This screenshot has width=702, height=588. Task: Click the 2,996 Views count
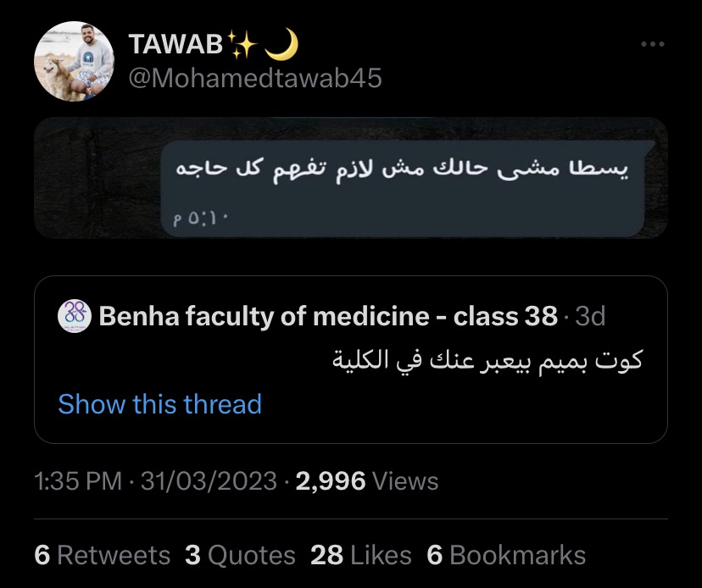click(366, 481)
